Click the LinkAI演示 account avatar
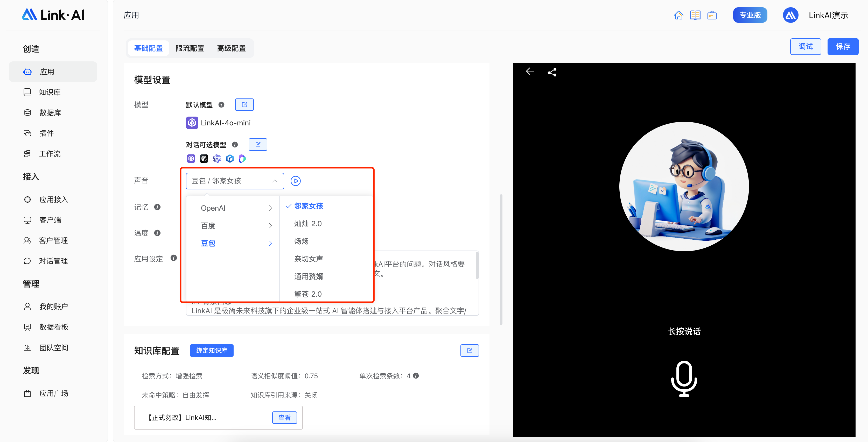 [790, 15]
